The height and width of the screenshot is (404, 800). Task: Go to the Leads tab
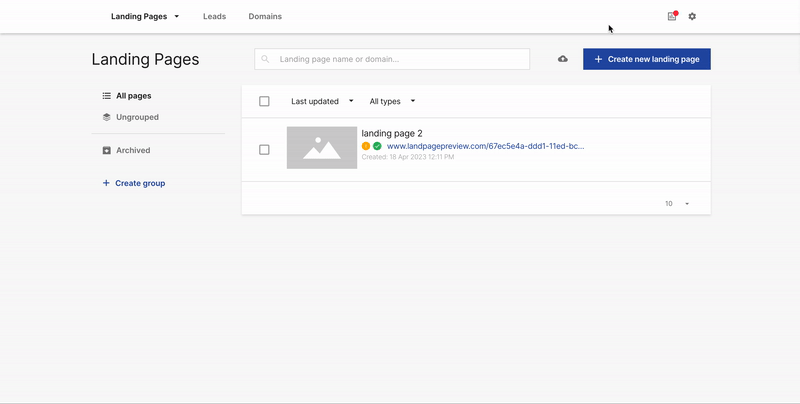pyautogui.click(x=214, y=16)
